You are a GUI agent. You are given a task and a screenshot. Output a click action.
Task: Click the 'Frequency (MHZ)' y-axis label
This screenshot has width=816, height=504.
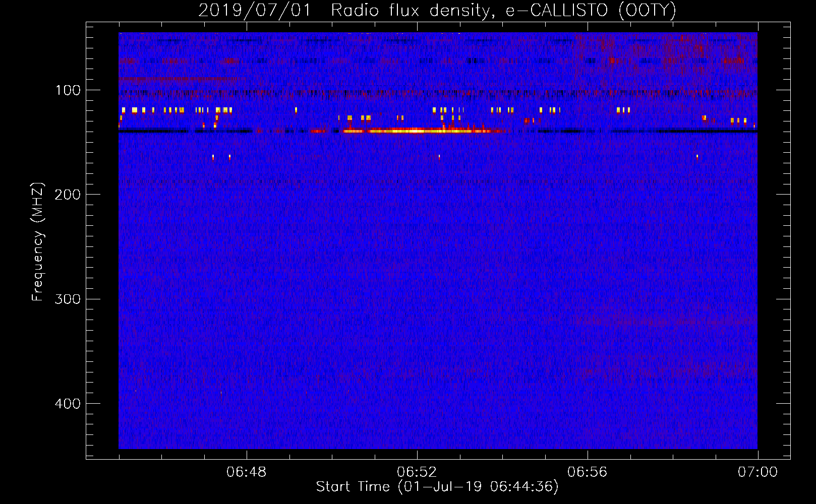click(x=38, y=242)
